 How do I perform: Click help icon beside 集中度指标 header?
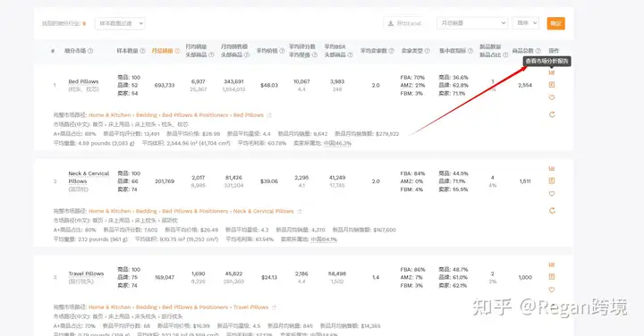pyautogui.click(x=470, y=51)
